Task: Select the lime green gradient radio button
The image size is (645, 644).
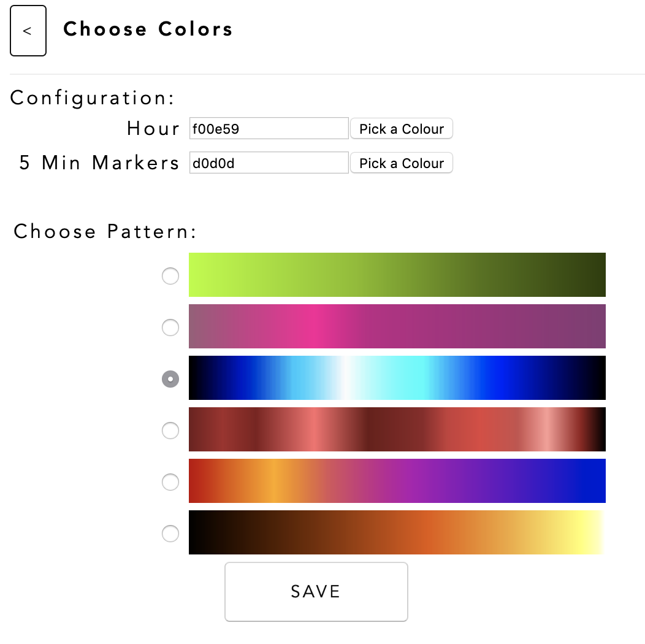Action: 170,276
